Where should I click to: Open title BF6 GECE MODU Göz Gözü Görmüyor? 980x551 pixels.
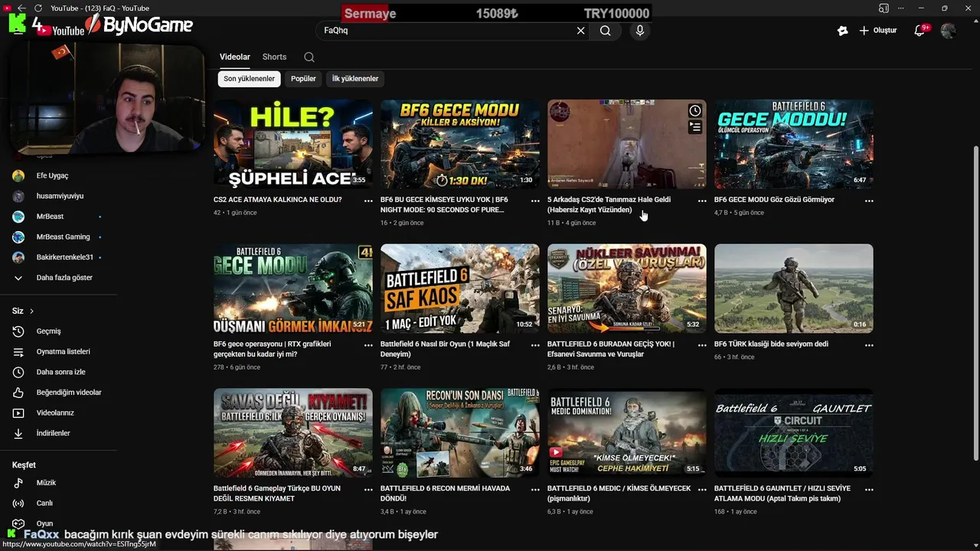point(774,200)
